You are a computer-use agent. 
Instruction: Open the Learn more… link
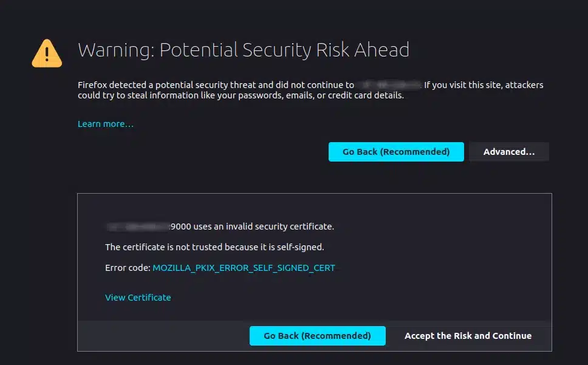(x=106, y=124)
